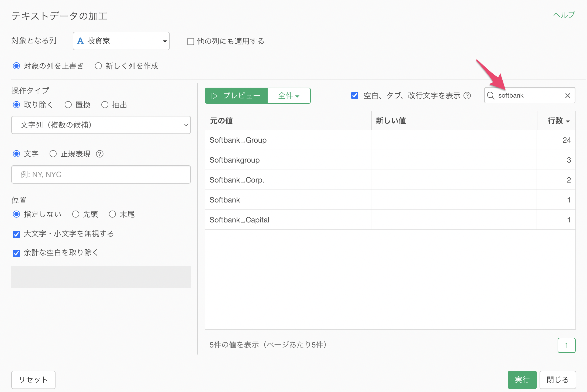The image size is (587, 392).
Task: Click help icon beside 改行文字を表示
Action: click(467, 95)
